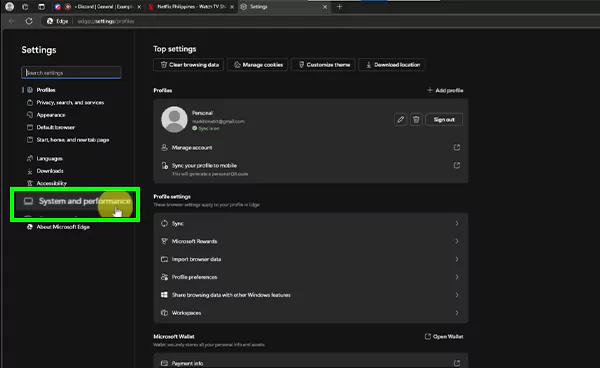Open Profiles in settings sidebar
This screenshot has height=368, width=600.
[x=46, y=90]
